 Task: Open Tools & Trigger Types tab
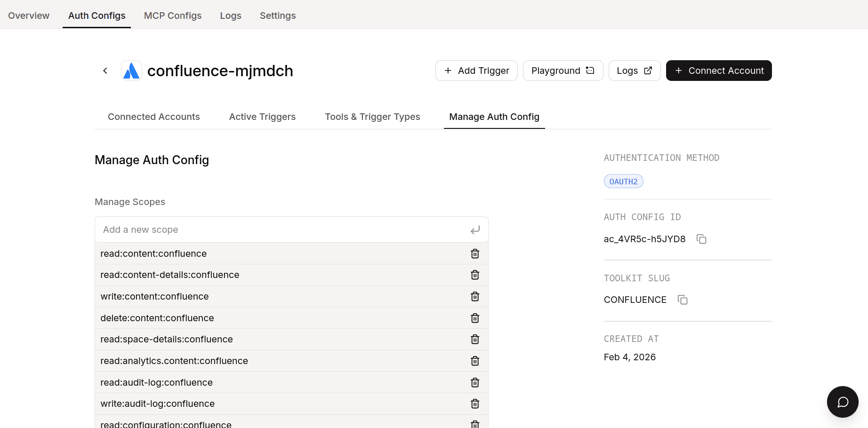pos(372,117)
